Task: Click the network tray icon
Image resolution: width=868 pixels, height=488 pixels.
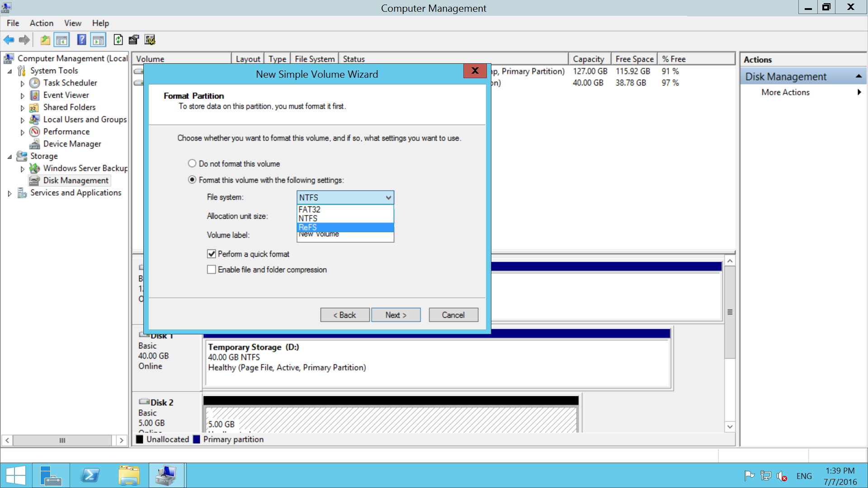Action: 766,476
